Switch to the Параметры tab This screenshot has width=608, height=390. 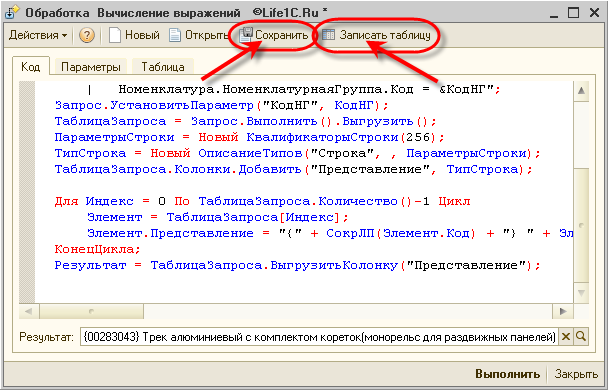[x=91, y=67]
